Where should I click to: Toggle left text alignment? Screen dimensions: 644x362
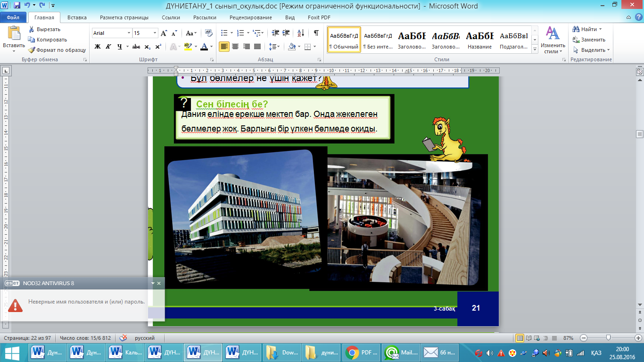[x=224, y=47]
